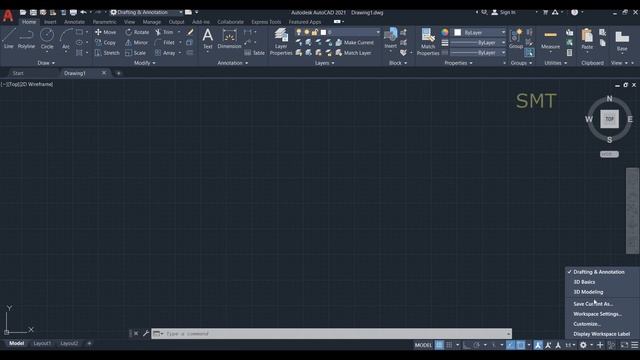
Task: Click the Trim tool
Action: 164,32
